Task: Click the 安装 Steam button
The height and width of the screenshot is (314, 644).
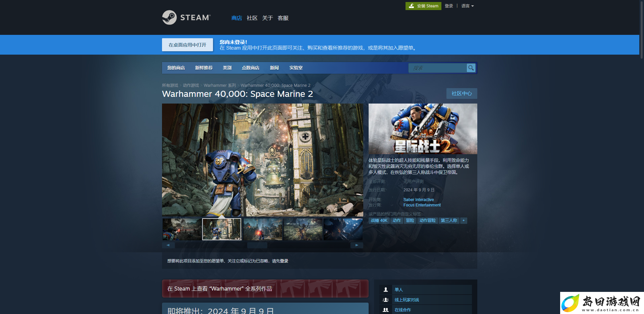Action: point(423,6)
